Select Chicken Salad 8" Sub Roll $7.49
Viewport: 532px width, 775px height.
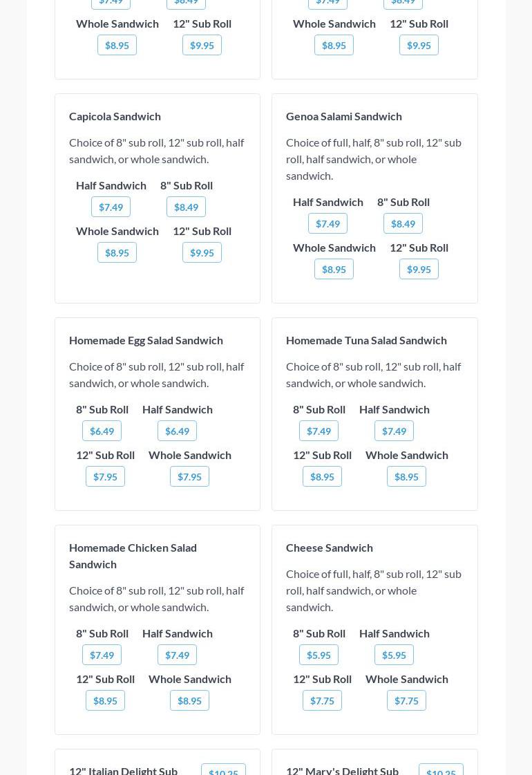point(102,655)
